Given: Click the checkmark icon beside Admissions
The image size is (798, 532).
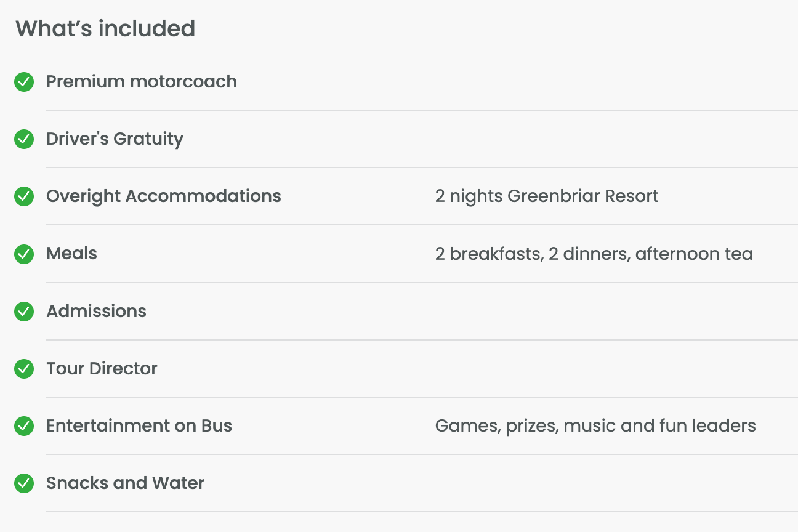Looking at the screenshot, I should pos(24,312).
